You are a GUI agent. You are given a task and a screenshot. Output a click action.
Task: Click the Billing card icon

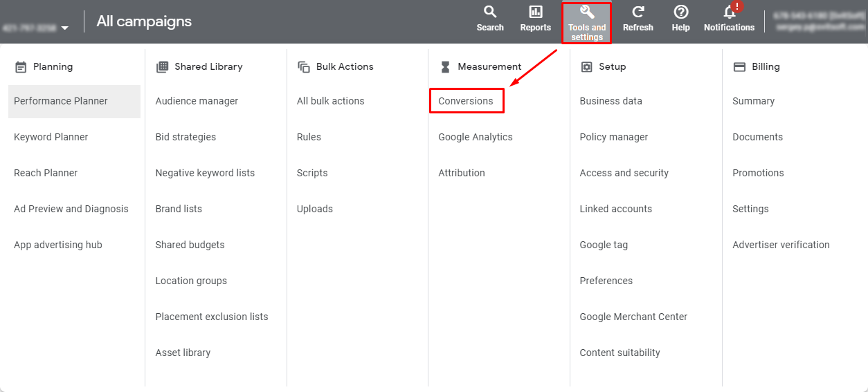tap(739, 67)
